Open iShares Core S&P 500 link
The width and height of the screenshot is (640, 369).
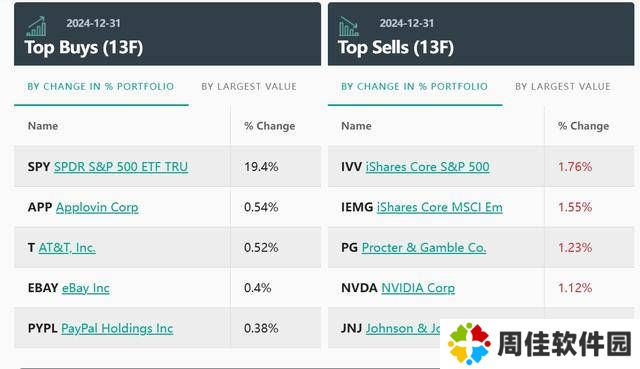(x=427, y=167)
